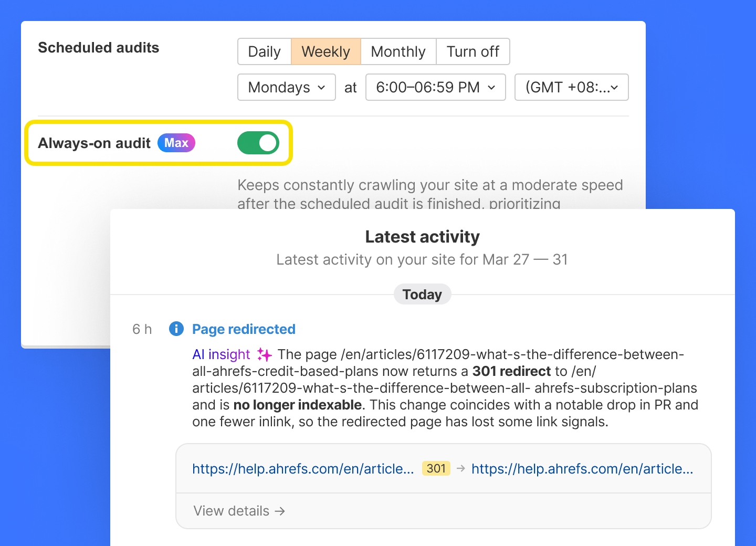Click the arrow icon between redirect URLs
The image size is (756, 546).
(x=461, y=468)
